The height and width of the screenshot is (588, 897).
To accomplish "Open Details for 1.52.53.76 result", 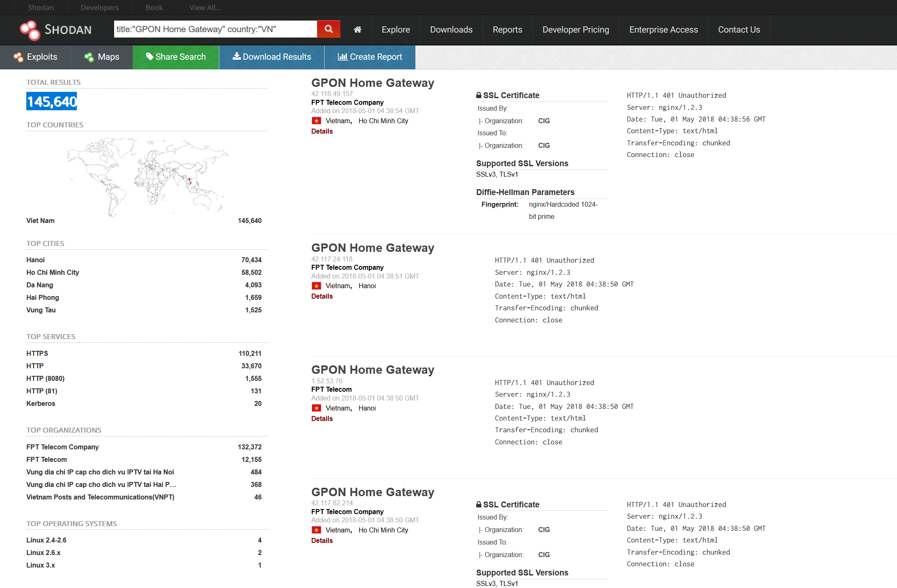I will point(322,419).
